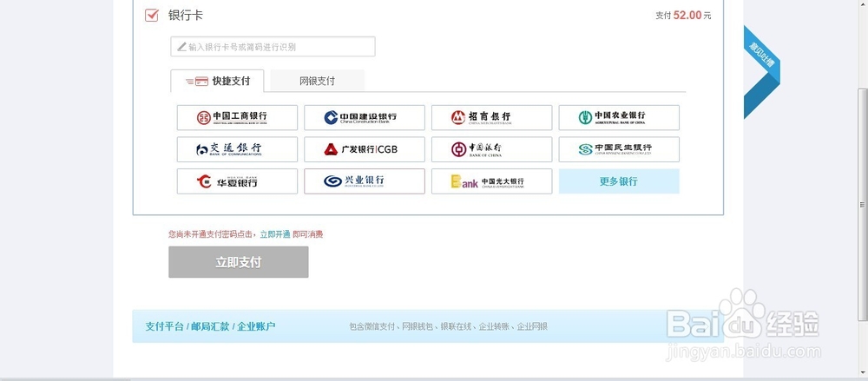Pick 中国农业银行 bank option
Screen dimensions: 868x381
click(619, 117)
